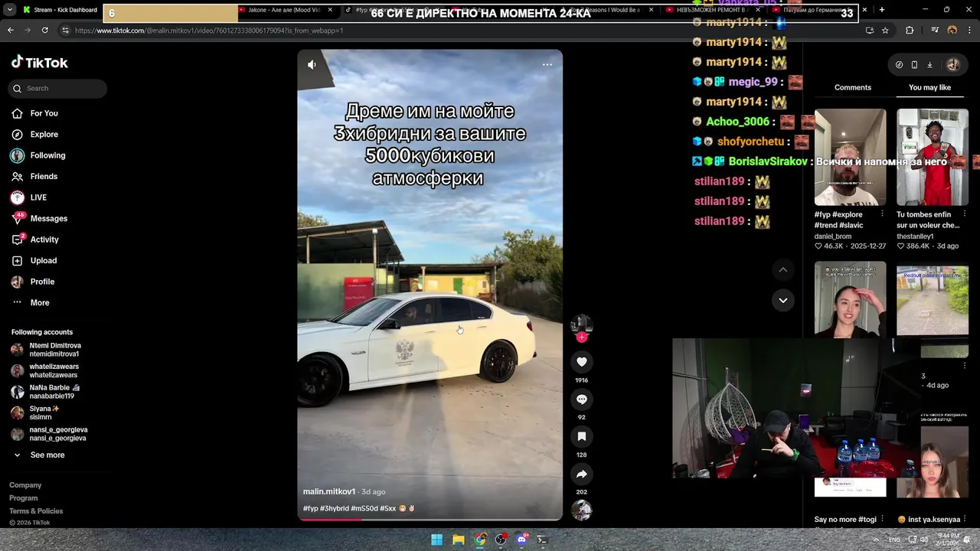This screenshot has width=980, height=551.
Task: Bookmark this page with the star
Action: pyautogui.click(x=885, y=31)
